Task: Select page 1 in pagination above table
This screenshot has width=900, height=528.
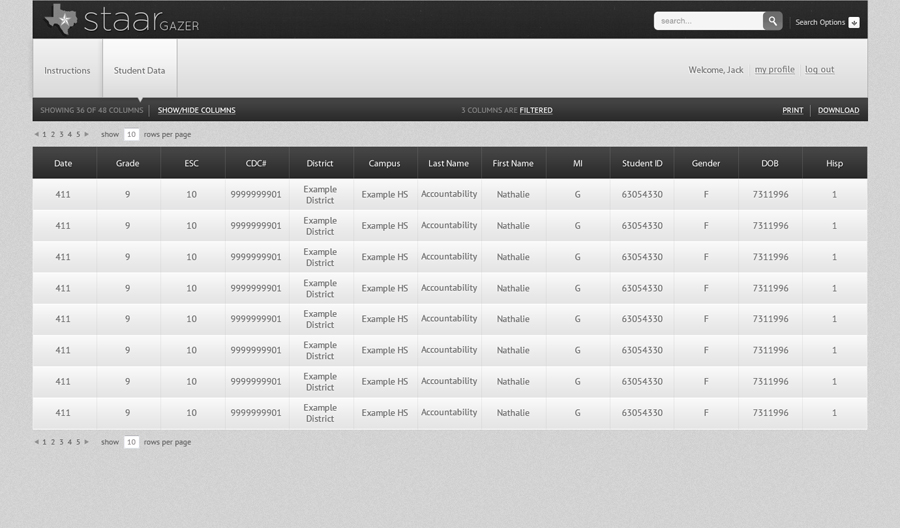Action: pos(44,134)
